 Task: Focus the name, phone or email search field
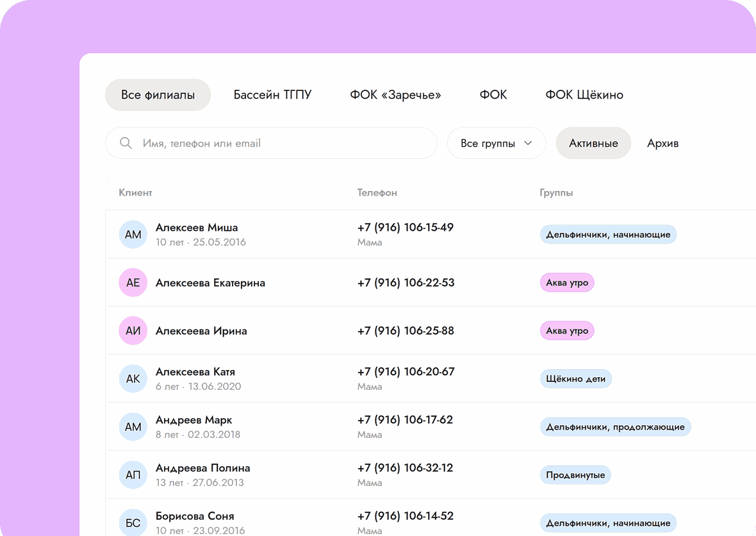tap(271, 143)
